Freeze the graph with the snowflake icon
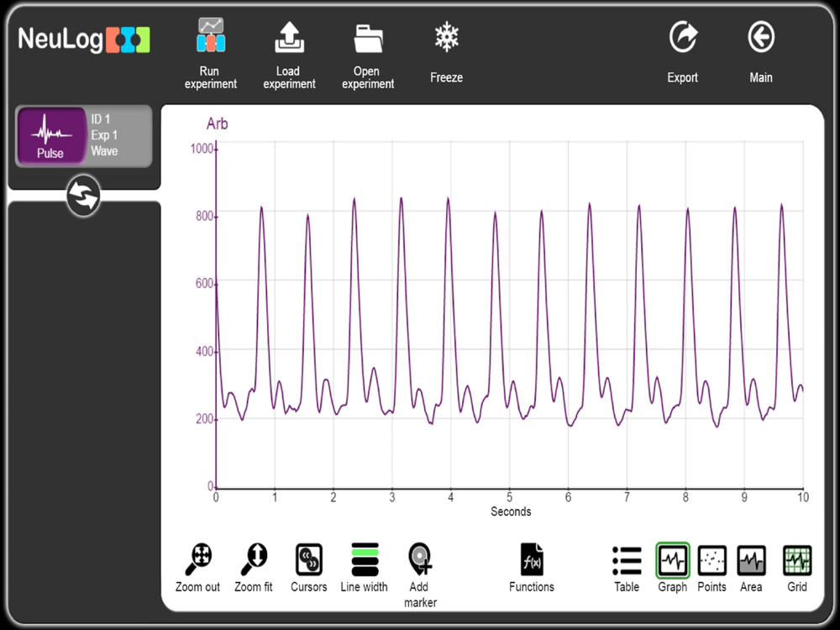 pyautogui.click(x=446, y=36)
